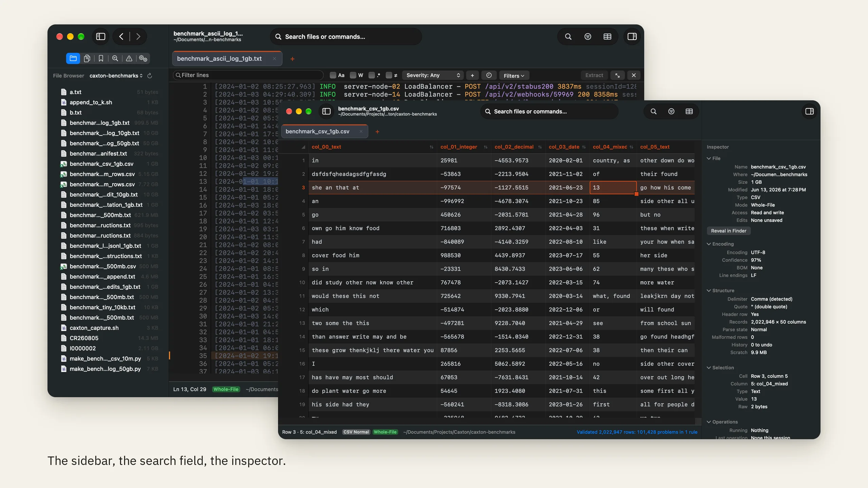Go forward with the right chevron
Image resolution: width=868 pixels, height=488 pixels.
pos(138,37)
